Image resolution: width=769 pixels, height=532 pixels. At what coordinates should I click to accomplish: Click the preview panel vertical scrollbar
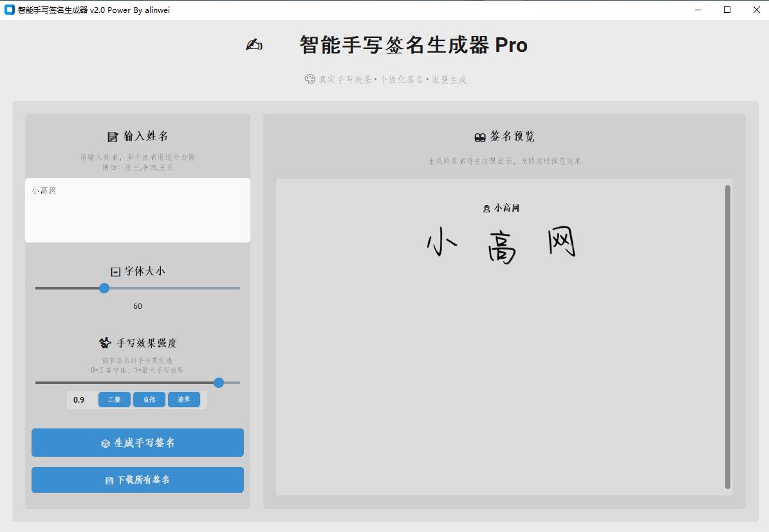[728, 337]
